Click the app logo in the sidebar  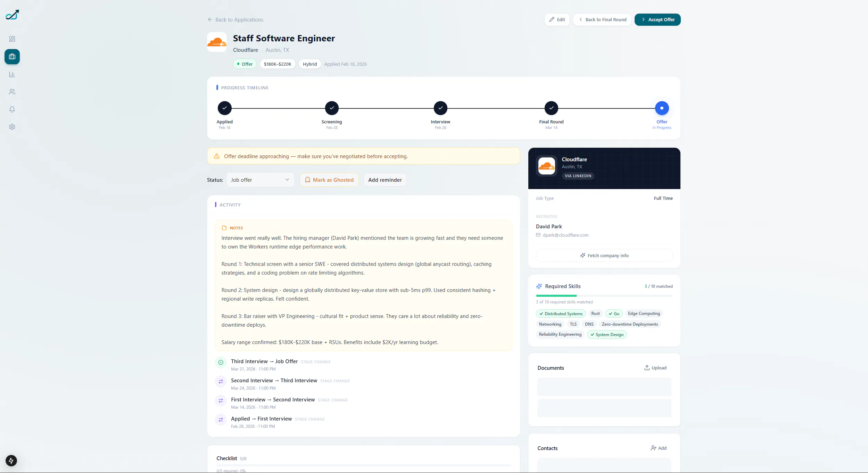pos(12,15)
